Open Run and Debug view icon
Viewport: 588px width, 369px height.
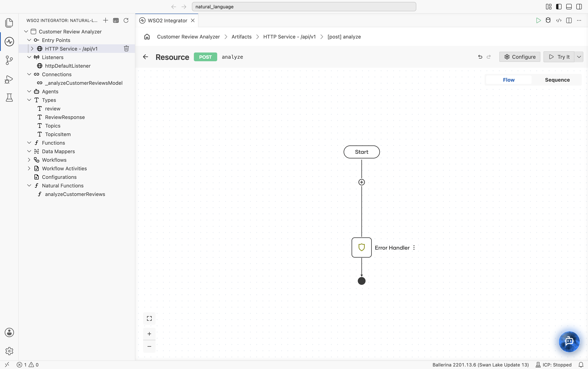pos(9,79)
